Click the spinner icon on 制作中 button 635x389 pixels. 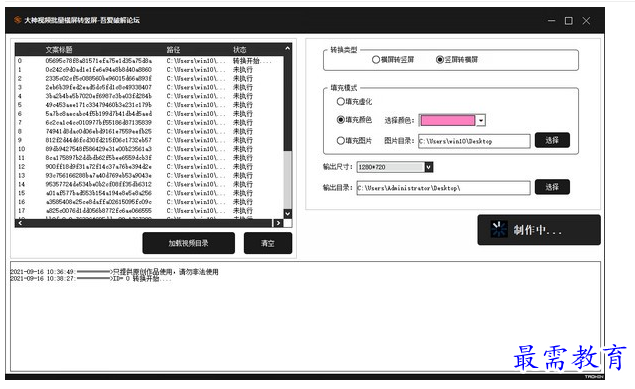(x=499, y=229)
